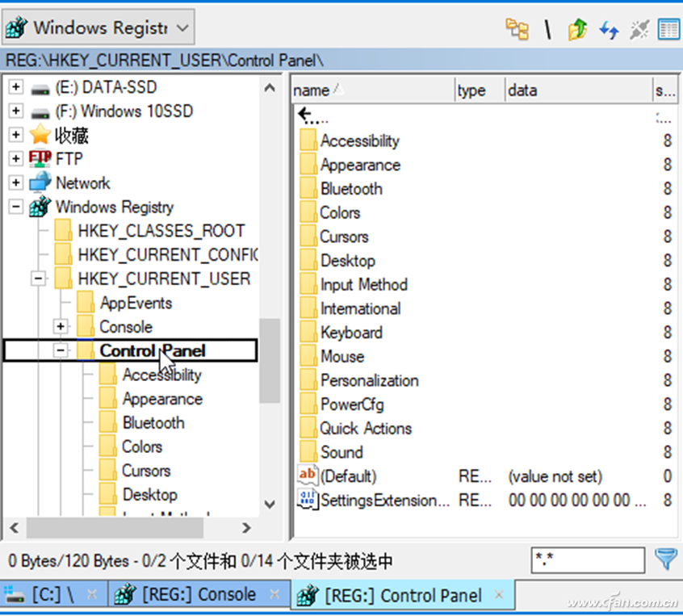Click the Network computer icon in tree
The height and width of the screenshot is (616, 683).
(x=40, y=182)
